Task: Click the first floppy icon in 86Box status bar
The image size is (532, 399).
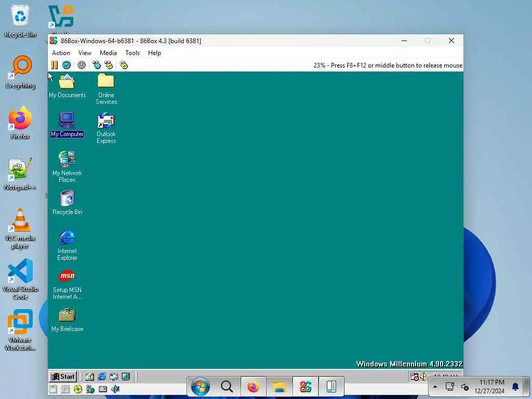Action: tap(53, 389)
